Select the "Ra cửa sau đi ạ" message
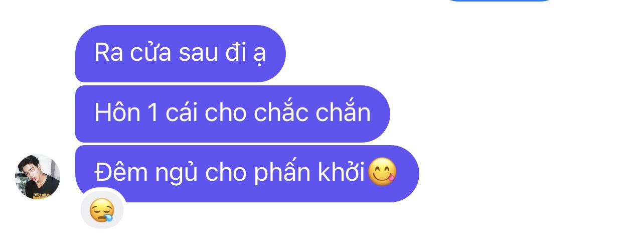Screen dimensions: 644x242 coord(181,53)
